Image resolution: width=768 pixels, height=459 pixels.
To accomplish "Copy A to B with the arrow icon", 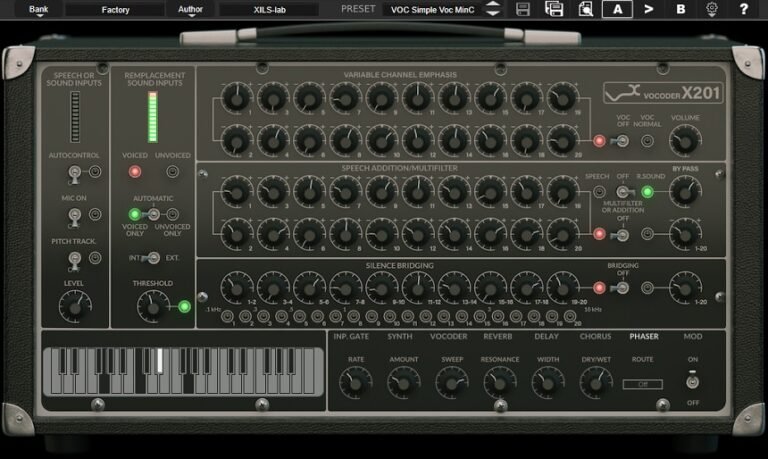I will [648, 9].
